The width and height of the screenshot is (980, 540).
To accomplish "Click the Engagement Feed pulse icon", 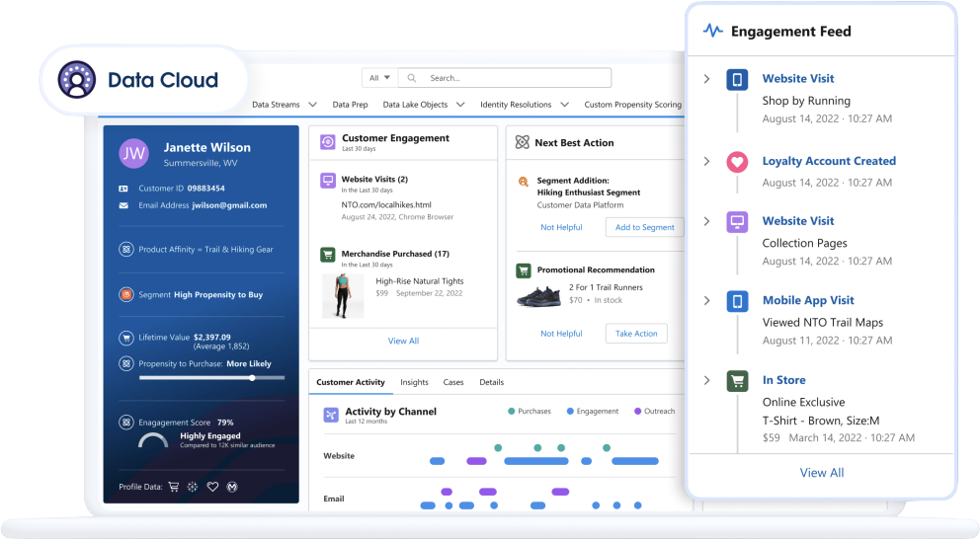I will 713,31.
